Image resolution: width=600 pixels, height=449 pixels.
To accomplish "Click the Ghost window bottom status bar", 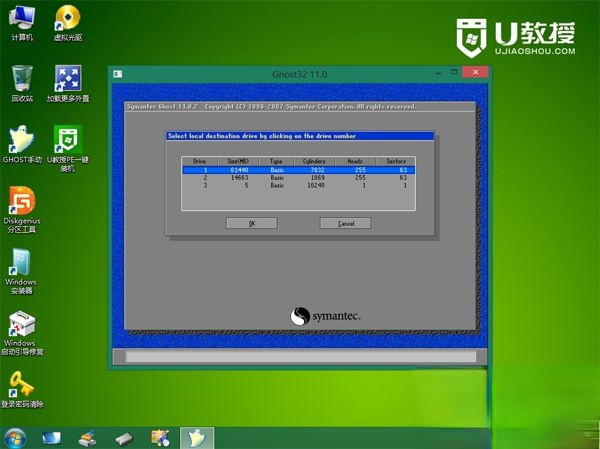I will pyautogui.click(x=300, y=357).
